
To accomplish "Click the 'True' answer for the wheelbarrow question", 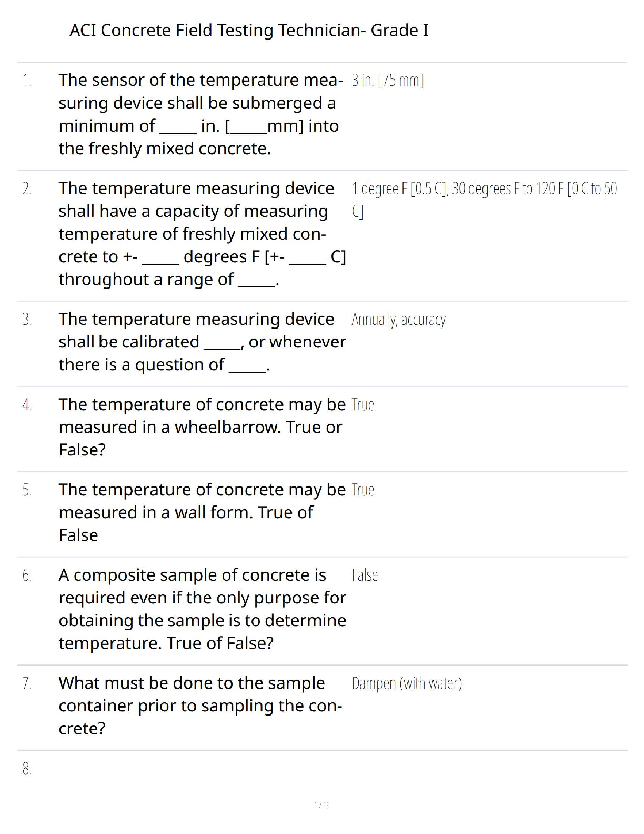I will [x=363, y=405].
